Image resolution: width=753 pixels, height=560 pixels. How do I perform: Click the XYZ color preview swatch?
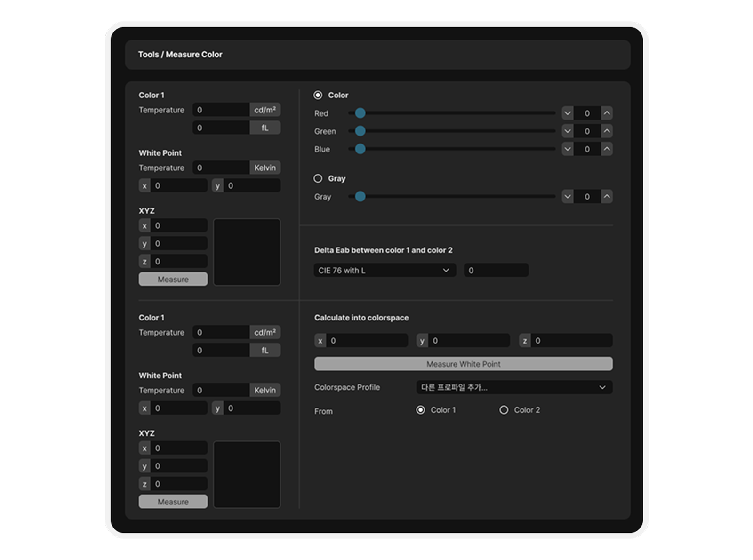(x=247, y=253)
